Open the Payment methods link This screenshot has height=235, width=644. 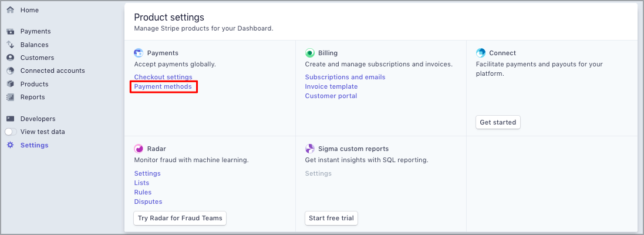click(163, 86)
